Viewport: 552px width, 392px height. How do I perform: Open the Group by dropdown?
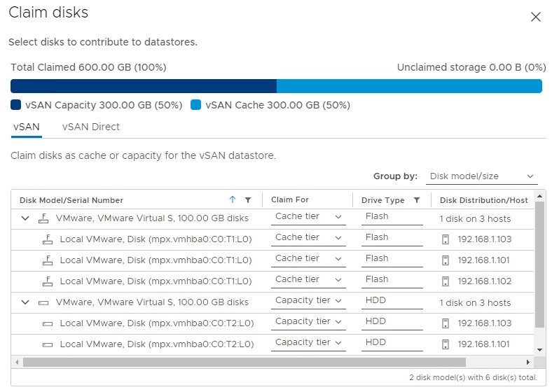click(x=482, y=176)
